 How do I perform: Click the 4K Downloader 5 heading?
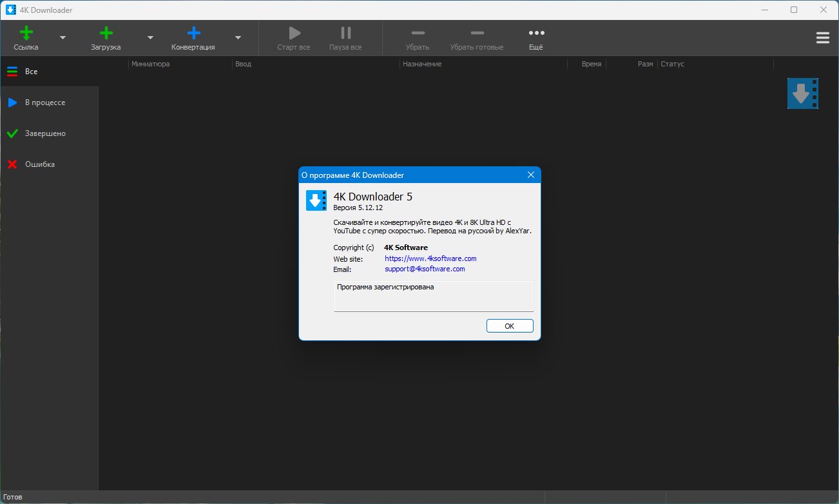pos(372,197)
